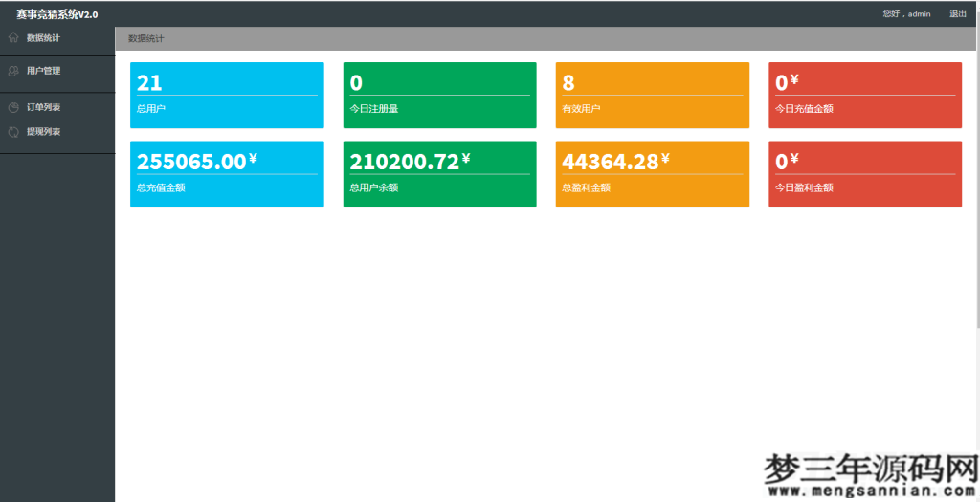Click the orange 有效用户 card showing 8
980x502 pixels.
(652, 95)
